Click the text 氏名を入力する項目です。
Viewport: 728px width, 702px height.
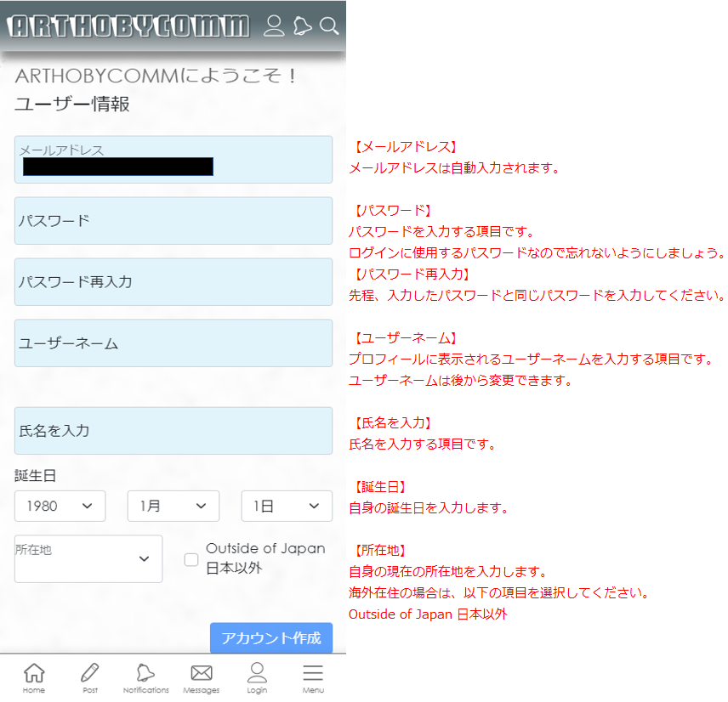[423, 444]
